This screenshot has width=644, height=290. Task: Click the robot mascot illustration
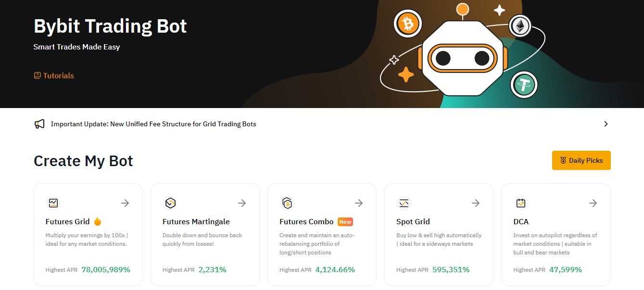click(462, 58)
